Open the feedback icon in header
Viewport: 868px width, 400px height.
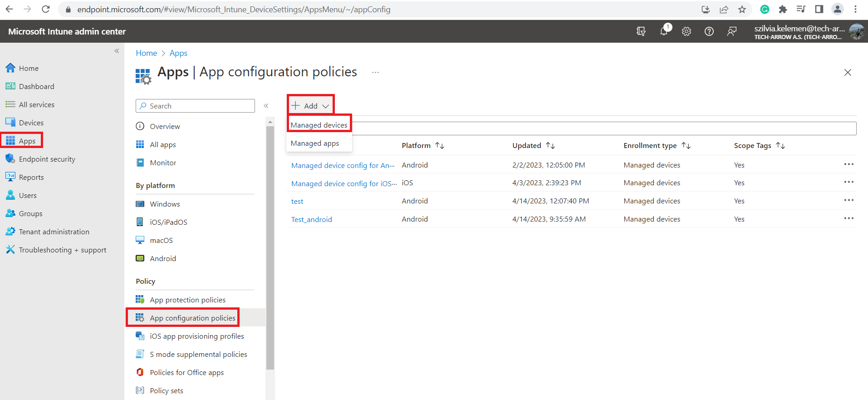pos(731,31)
